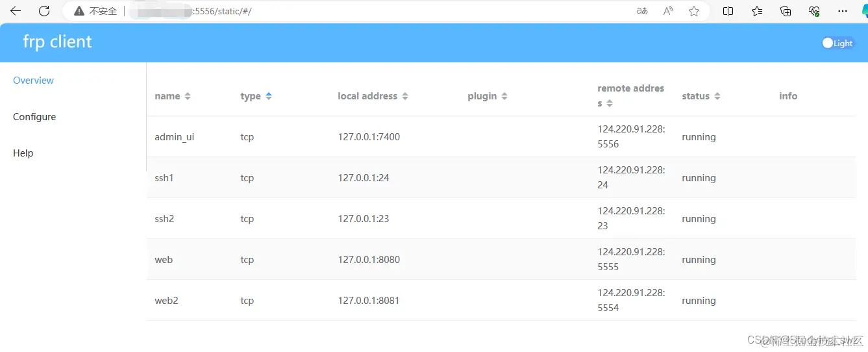Screen dimensions: 868x352
Task: Click local address 127.0.0.1:23
Action: pyautogui.click(x=364, y=219)
